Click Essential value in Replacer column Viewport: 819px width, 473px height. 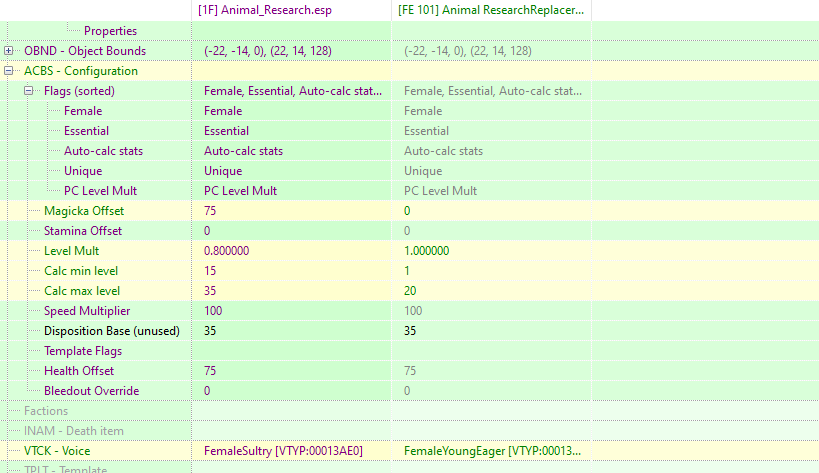pyautogui.click(x=426, y=131)
